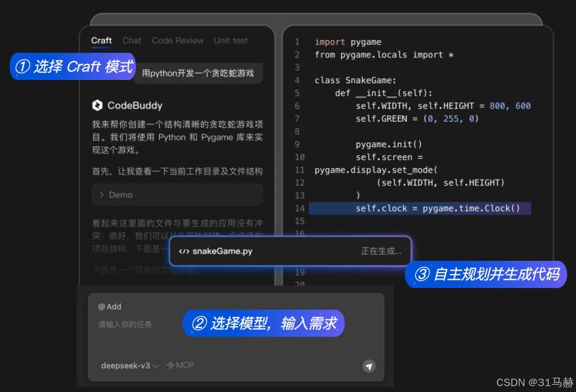Click the ① 选择 Craft 模式 callout badge
The width and height of the screenshot is (576, 392).
[72, 67]
